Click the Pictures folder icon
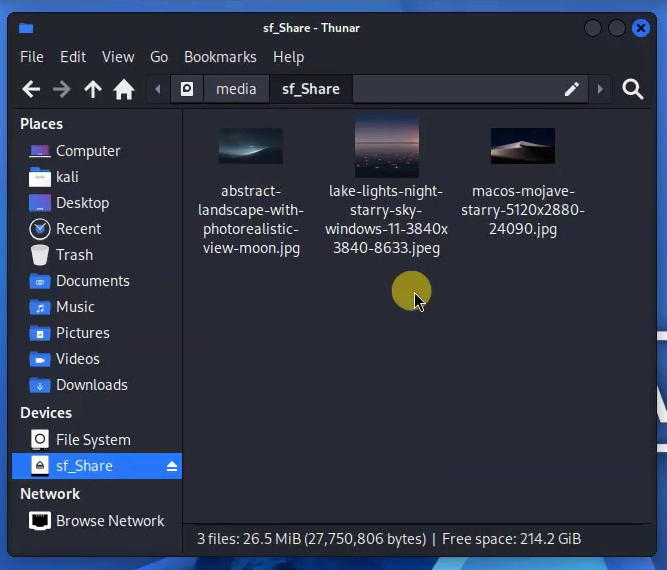This screenshot has width=667, height=570. [x=40, y=333]
